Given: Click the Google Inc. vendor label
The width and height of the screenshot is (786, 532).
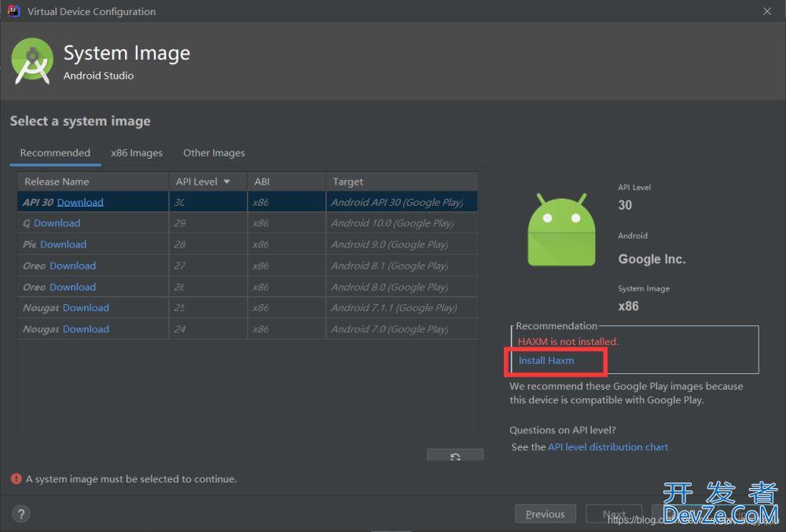Looking at the screenshot, I should (652, 259).
